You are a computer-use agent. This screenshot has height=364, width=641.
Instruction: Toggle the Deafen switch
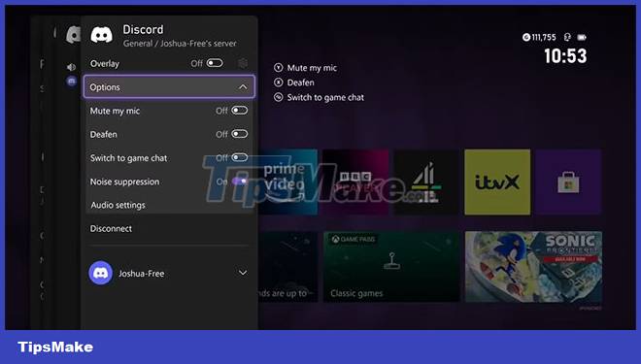coord(240,134)
